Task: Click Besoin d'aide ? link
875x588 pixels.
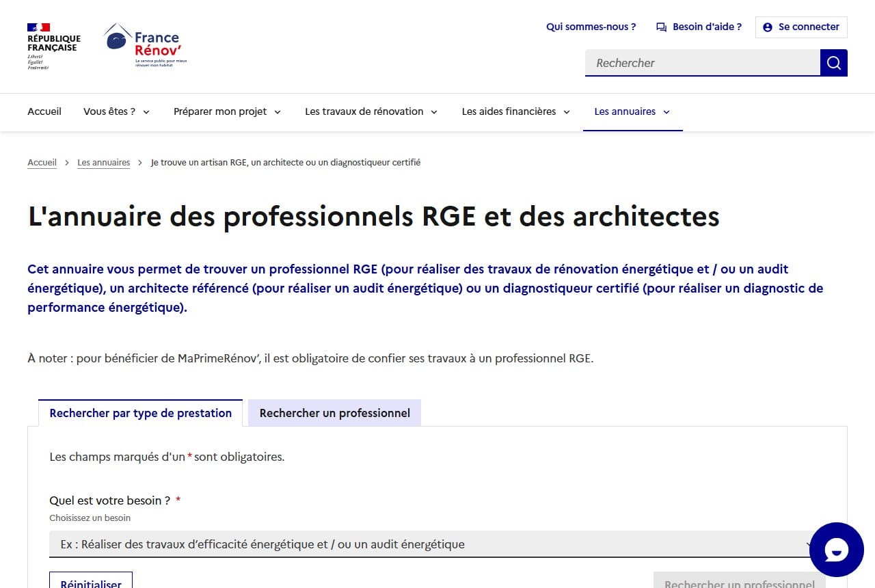Action: coord(699,27)
